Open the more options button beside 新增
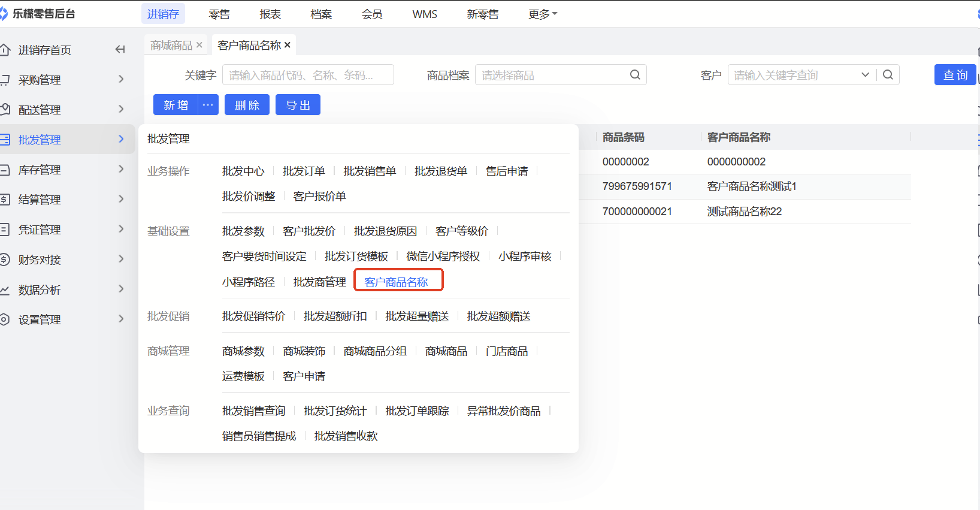This screenshot has width=980, height=510. click(x=208, y=105)
